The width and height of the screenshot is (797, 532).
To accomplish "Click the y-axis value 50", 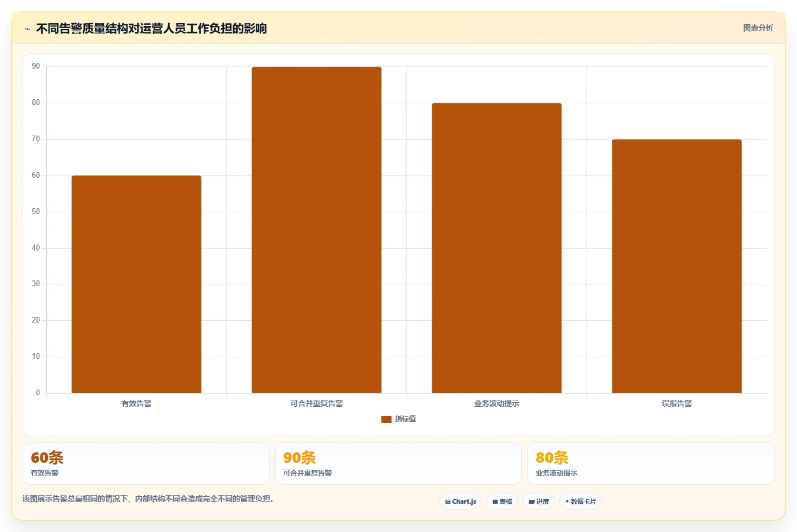I will 36,212.
